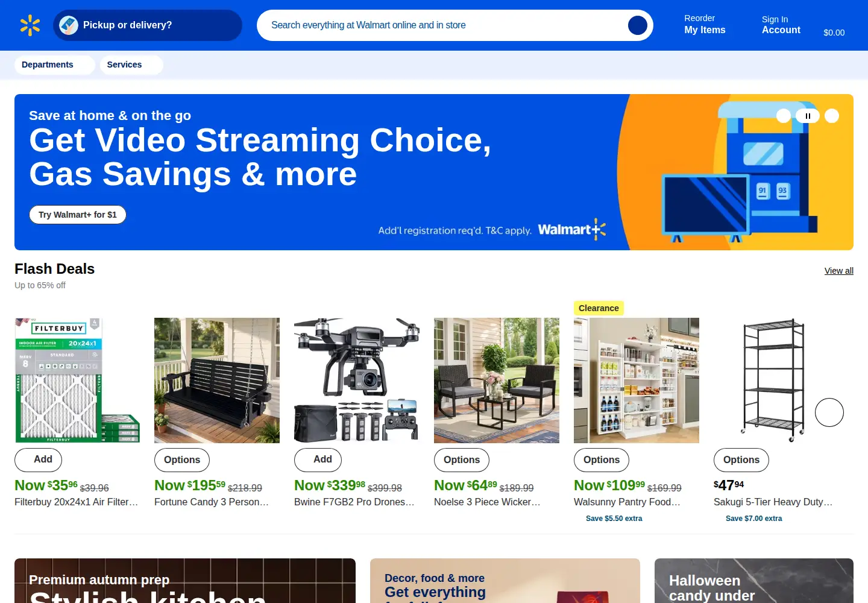Click the Flash Deals heading
The image size is (868, 603).
point(54,269)
